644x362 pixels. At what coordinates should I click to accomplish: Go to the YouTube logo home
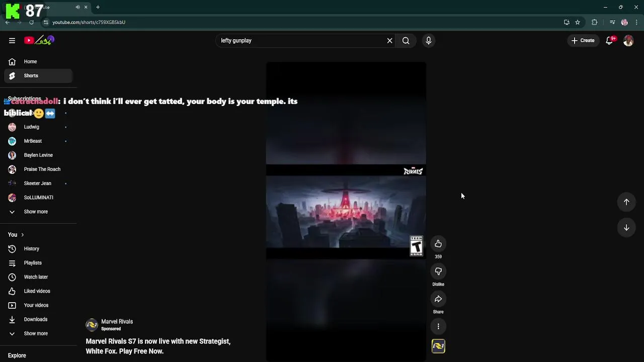(39, 40)
